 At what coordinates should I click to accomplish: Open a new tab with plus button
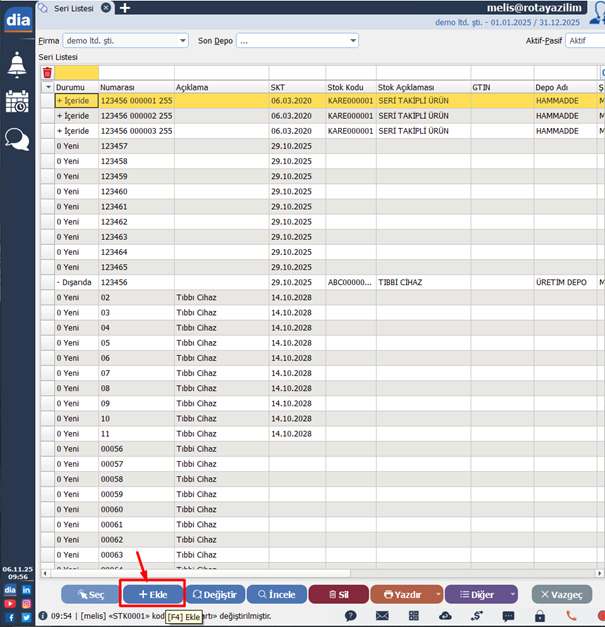[x=125, y=8]
